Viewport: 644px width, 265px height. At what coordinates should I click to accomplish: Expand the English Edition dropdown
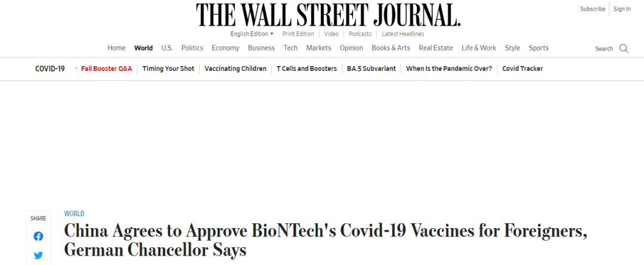coord(252,34)
